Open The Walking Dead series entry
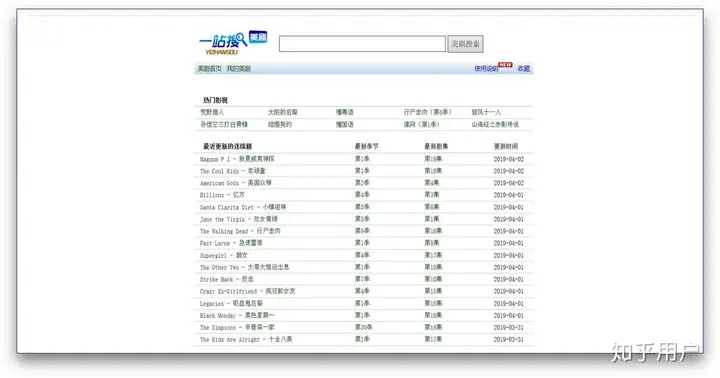 [240, 231]
